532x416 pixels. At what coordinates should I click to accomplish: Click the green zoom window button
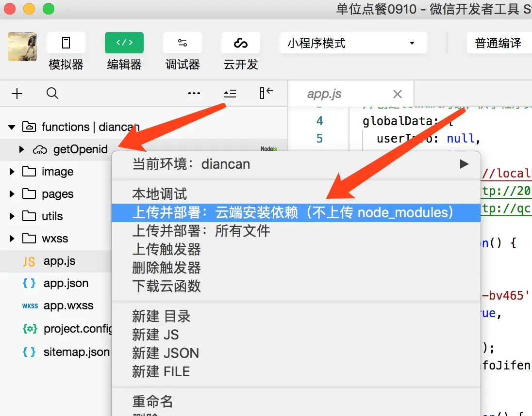pyautogui.click(x=49, y=8)
